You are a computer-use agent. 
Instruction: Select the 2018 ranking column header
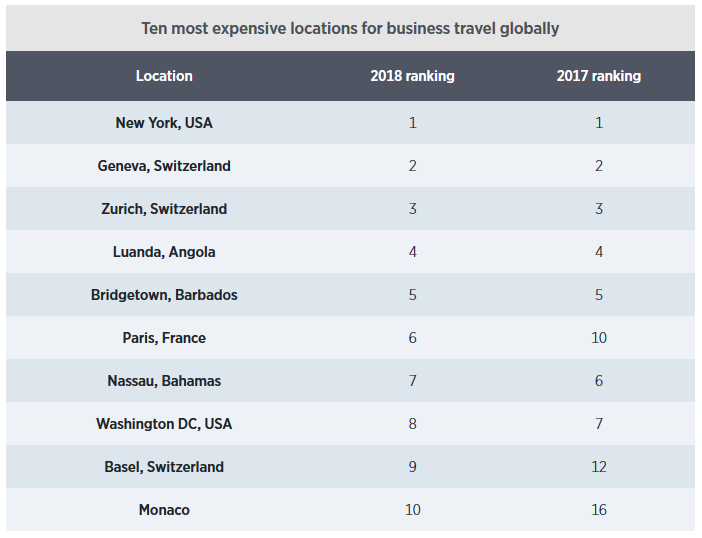(412, 76)
